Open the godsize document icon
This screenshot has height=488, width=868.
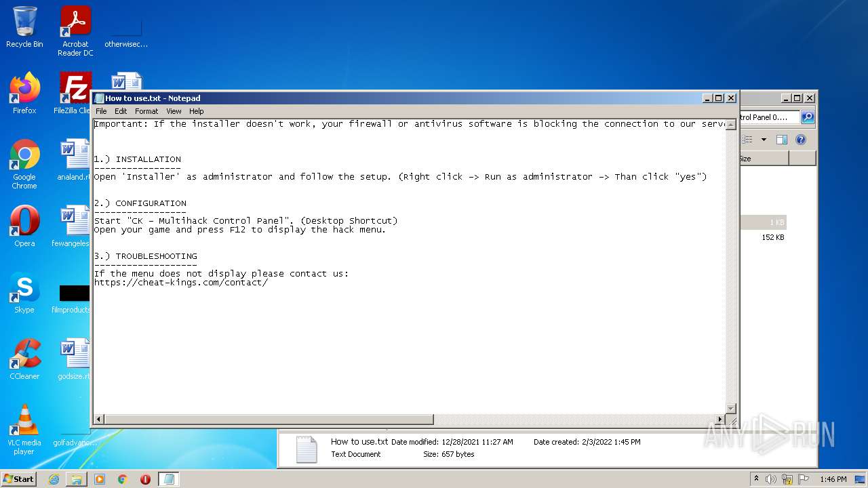[73, 359]
